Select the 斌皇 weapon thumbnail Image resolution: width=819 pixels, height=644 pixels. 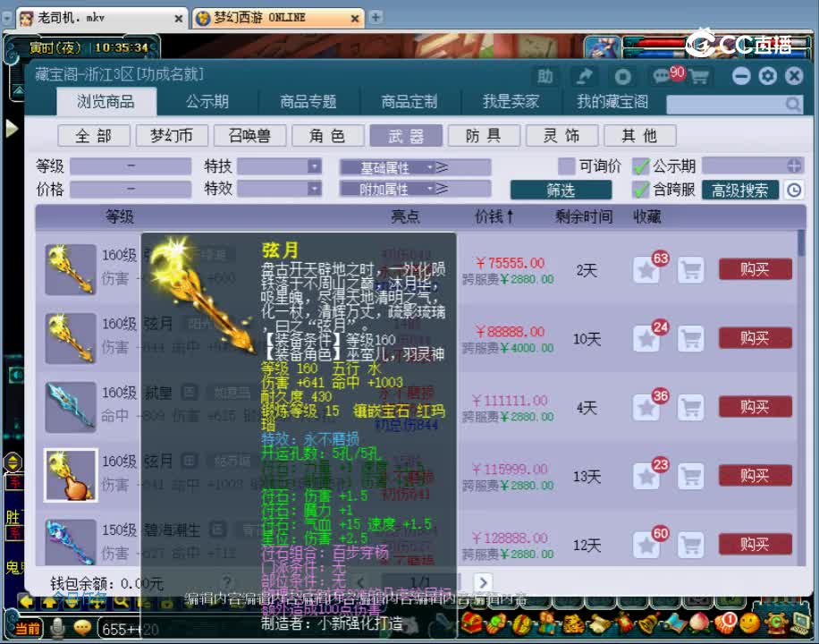(71, 408)
